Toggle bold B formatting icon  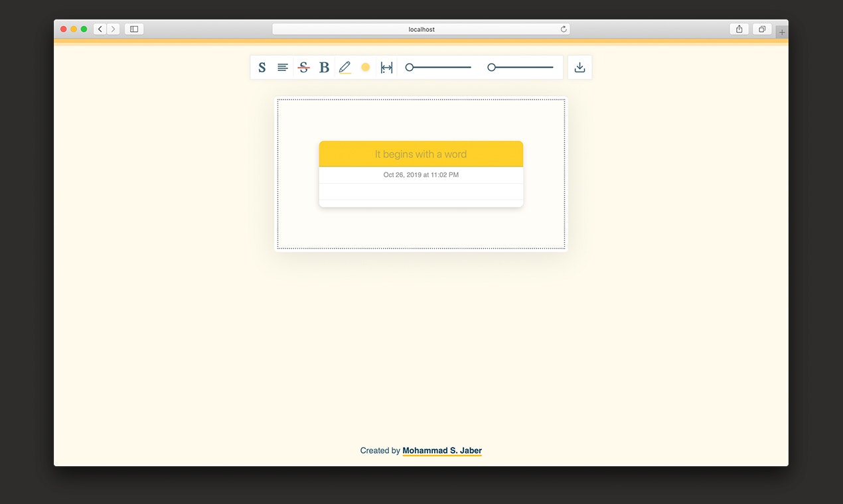point(324,68)
